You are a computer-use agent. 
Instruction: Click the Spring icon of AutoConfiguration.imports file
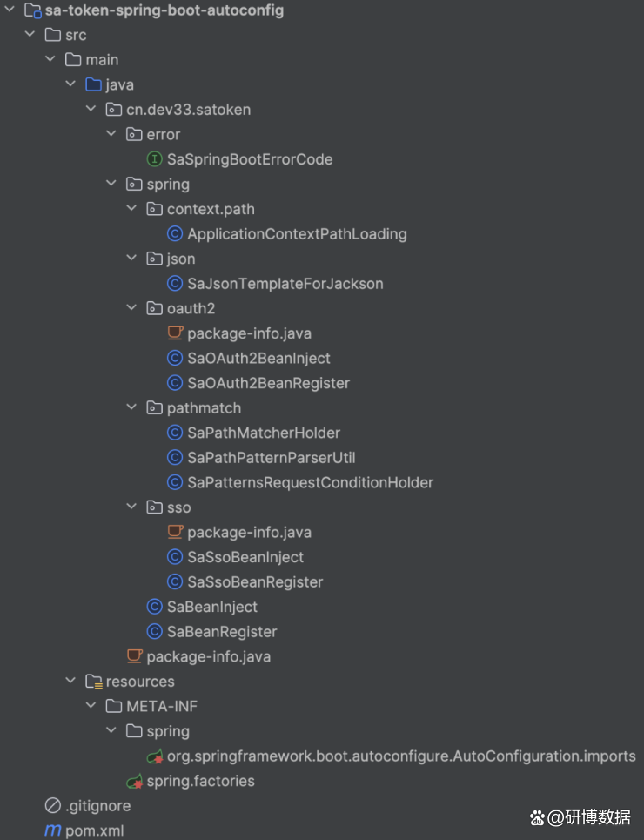[x=155, y=756]
